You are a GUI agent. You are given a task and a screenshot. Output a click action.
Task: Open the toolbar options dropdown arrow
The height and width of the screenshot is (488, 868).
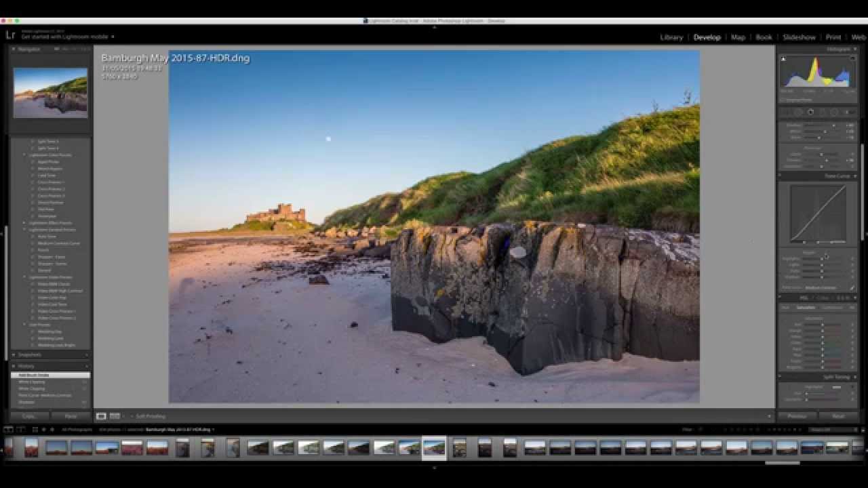pyautogui.click(x=769, y=416)
